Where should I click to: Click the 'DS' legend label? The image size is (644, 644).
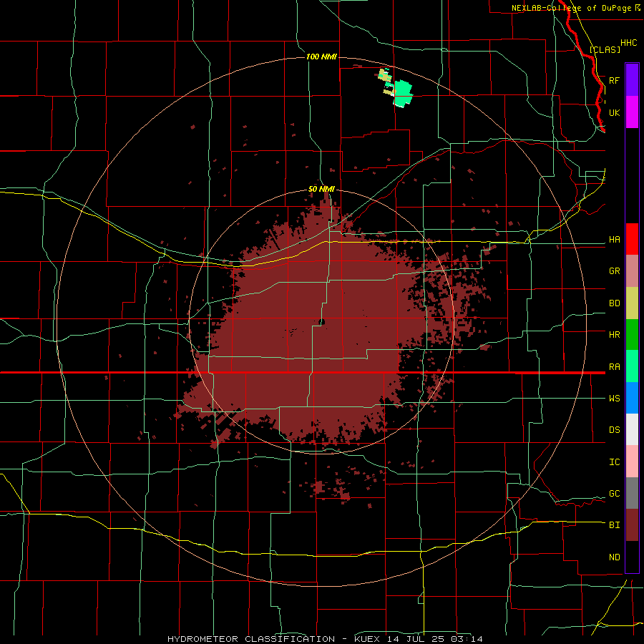615,430
